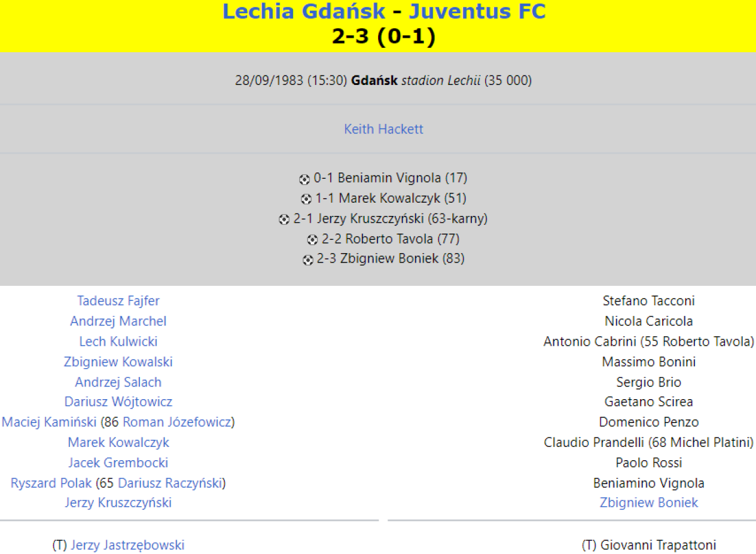The height and width of the screenshot is (554, 756).
Task: Open the Lechia Gdańsk team link in the title
Action: pos(303,11)
